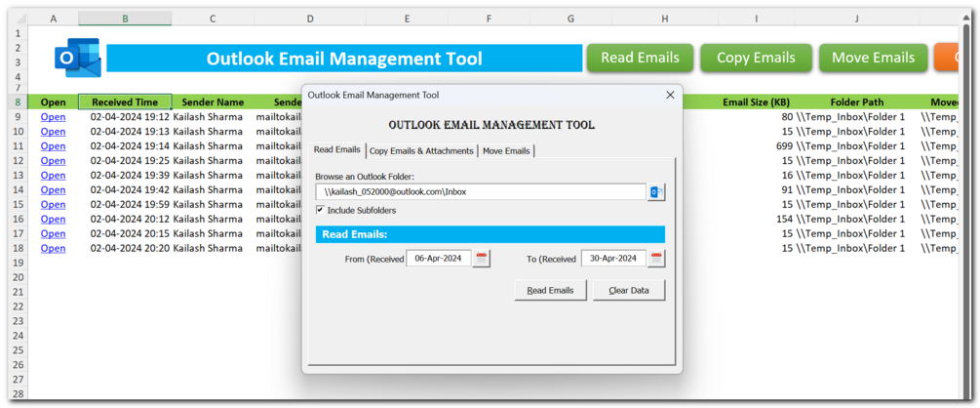Click the dialog title bar text
The height and width of the screenshot is (408, 980).
click(373, 95)
